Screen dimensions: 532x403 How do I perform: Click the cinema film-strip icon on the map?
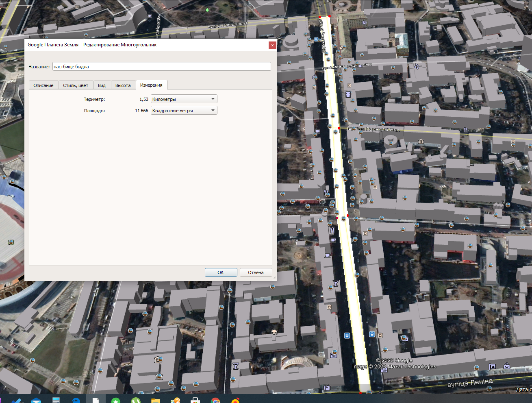click(x=348, y=94)
